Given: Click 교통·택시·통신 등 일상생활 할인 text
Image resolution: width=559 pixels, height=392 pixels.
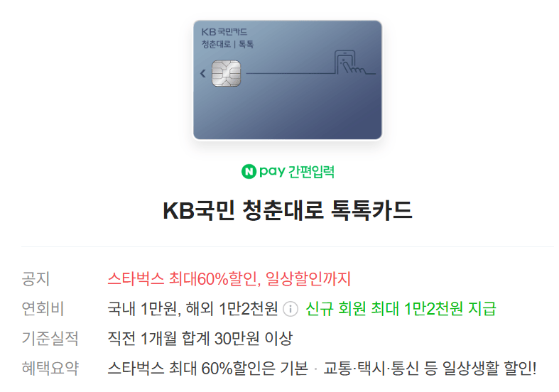Looking at the screenshot, I should tap(430, 368).
